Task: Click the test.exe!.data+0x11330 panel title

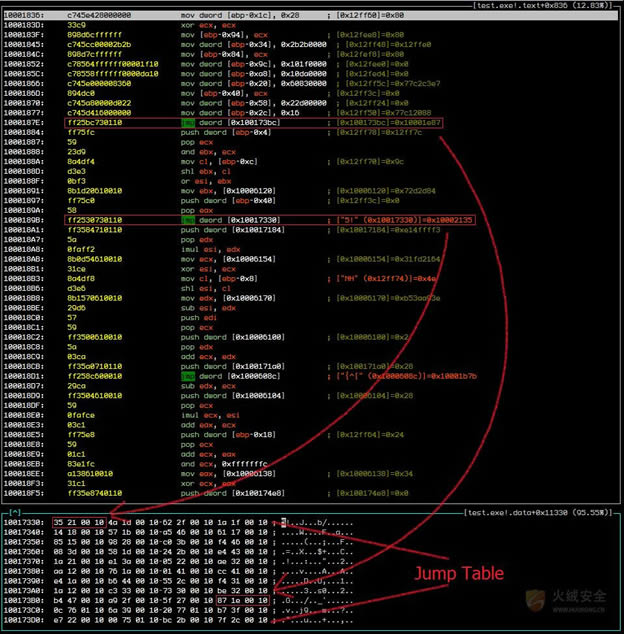Action: tap(538, 511)
